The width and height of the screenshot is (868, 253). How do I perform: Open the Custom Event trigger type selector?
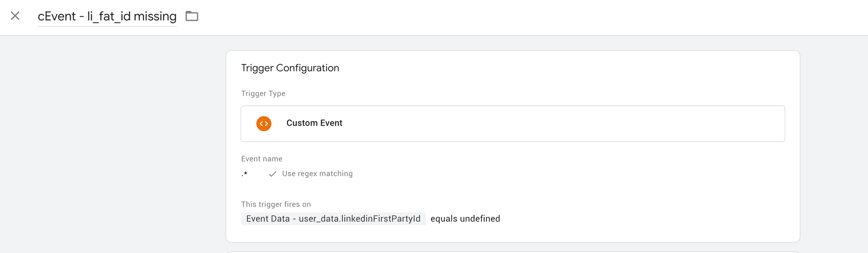click(513, 124)
